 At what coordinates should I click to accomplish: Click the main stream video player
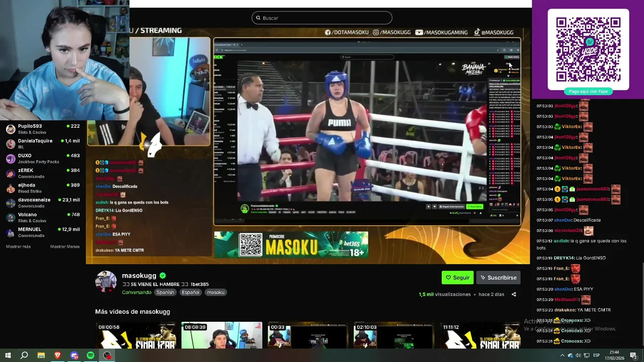308,146
